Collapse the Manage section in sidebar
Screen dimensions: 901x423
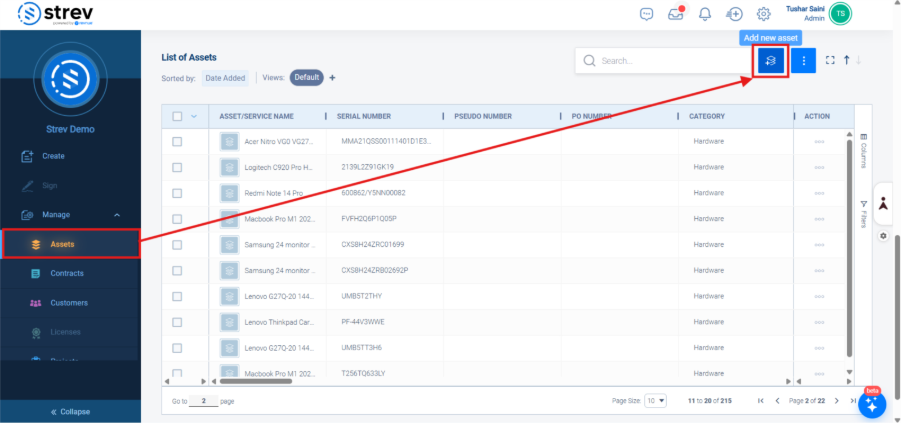117,214
